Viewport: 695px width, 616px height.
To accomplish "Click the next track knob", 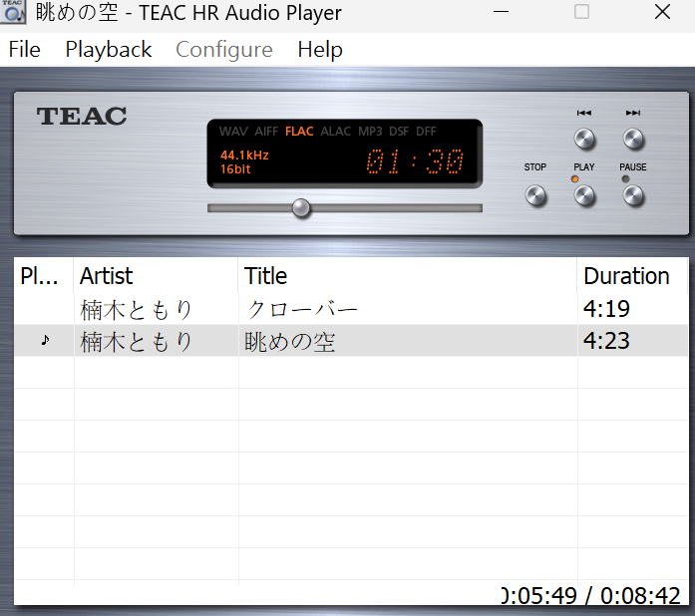I will click(x=633, y=139).
